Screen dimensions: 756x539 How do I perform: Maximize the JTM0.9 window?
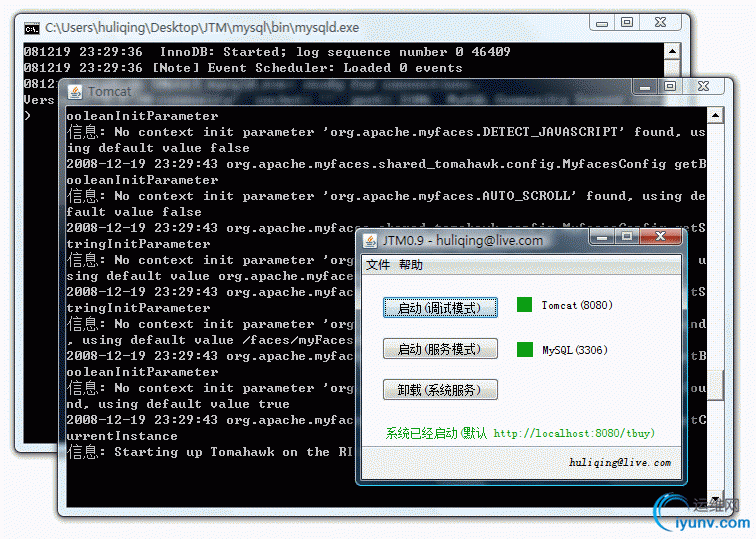(626, 237)
